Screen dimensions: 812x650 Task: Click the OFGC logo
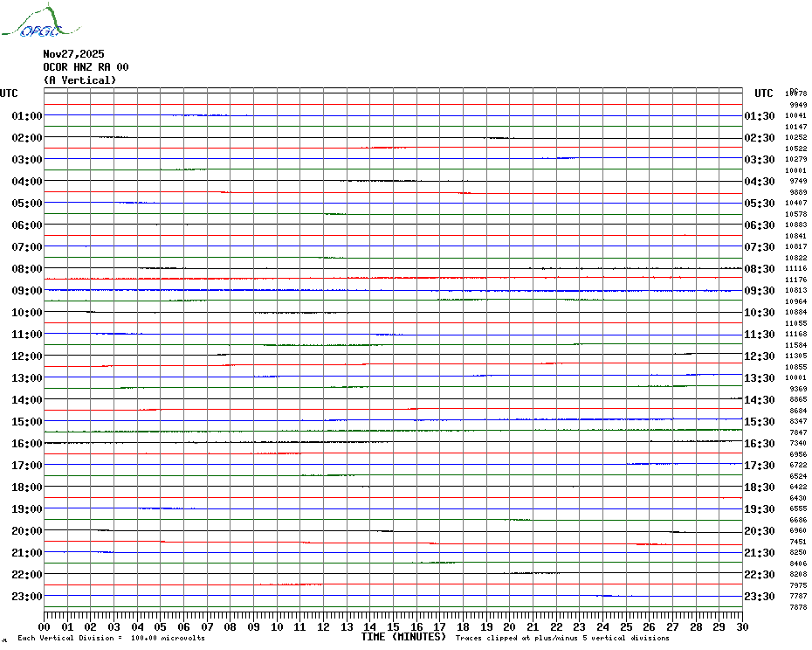[41, 21]
